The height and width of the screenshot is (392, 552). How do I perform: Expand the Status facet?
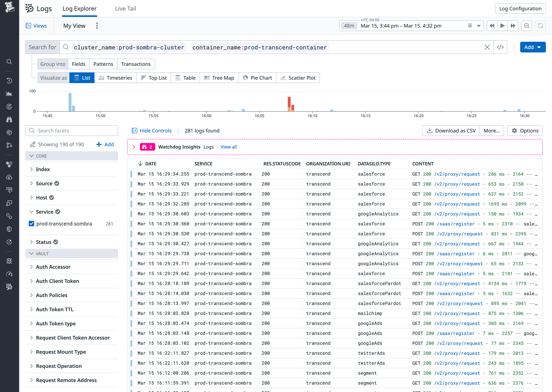pos(44,242)
